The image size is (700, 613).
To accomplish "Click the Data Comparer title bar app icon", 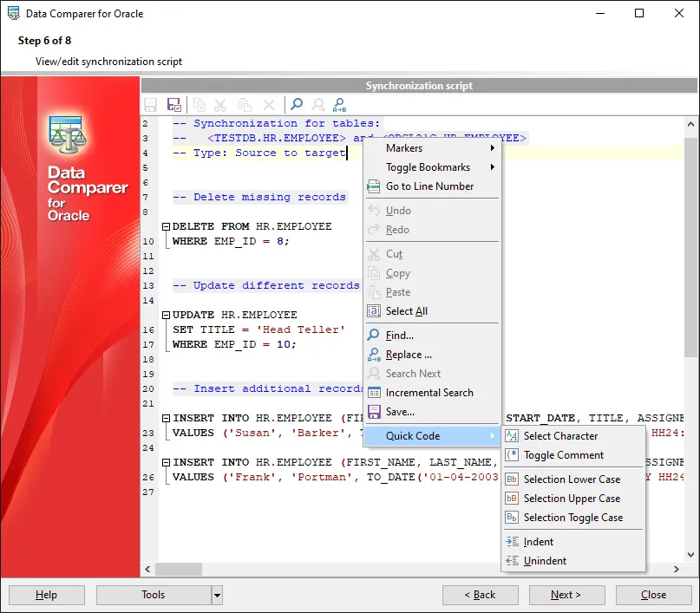I will coord(14,13).
